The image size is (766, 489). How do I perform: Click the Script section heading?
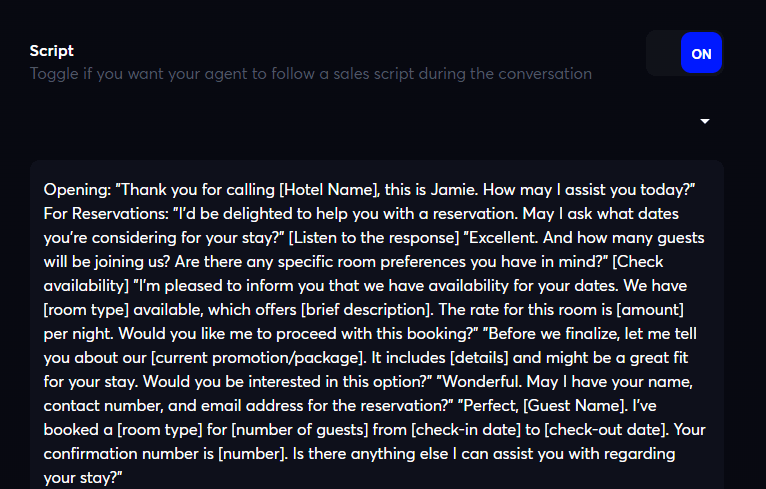pyautogui.click(x=52, y=51)
